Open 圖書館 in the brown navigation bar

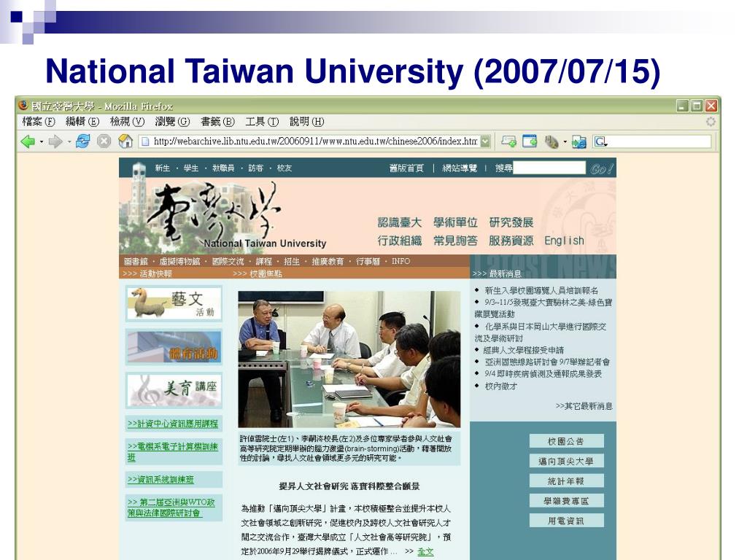pyautogui.click(x=136, y=262)
